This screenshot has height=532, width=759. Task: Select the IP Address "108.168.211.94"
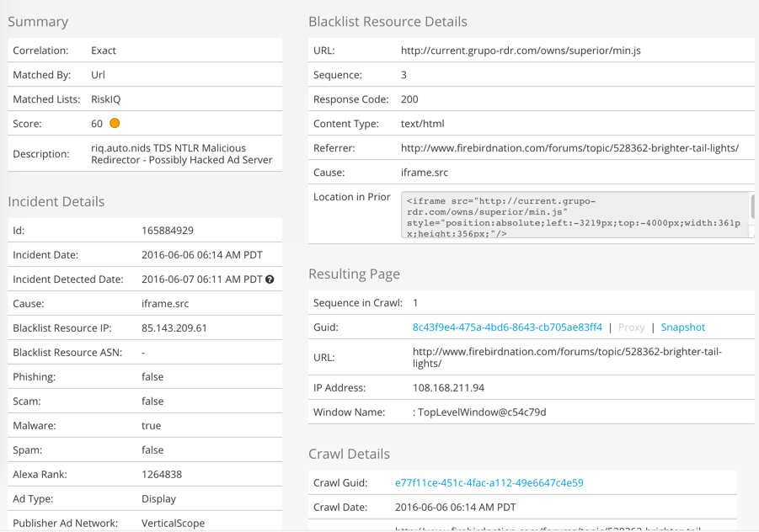tap(448, 388)
